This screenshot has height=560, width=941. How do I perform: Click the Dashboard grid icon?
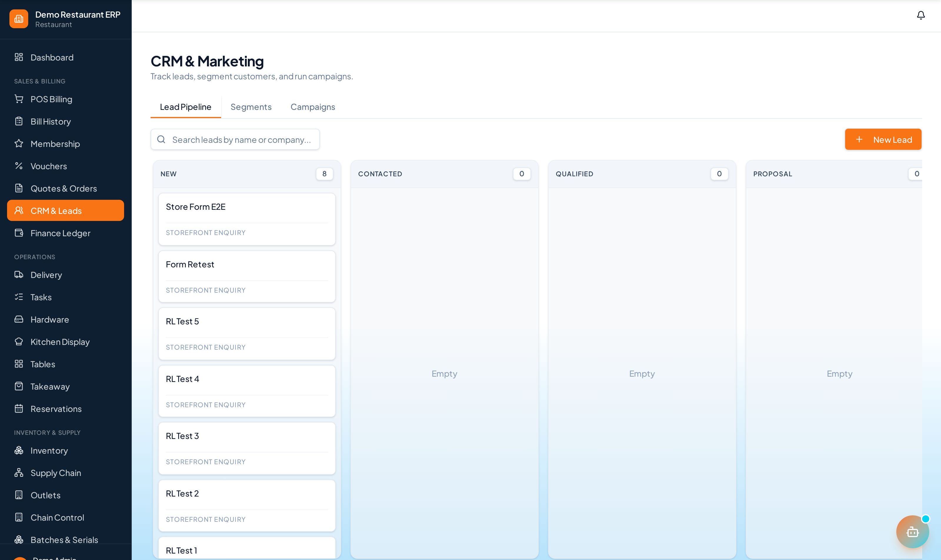point(19,57)
